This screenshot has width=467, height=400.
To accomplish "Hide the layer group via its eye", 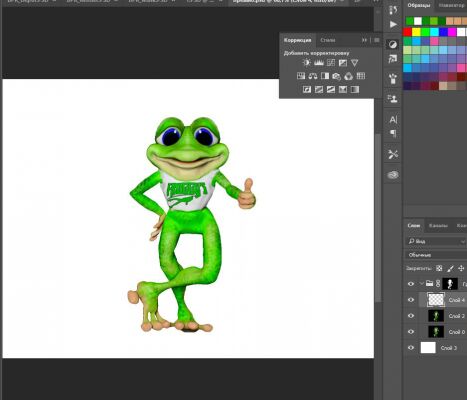I will [x=411, y=284].
